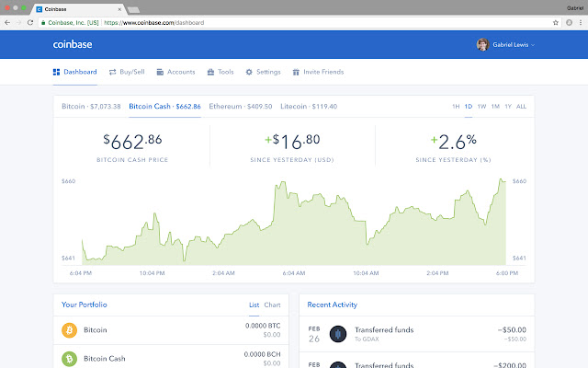Image resolution: width=588 pixels, height=368 pixels.
Task: Click the browser back arrow
Action: click(7, 22)
